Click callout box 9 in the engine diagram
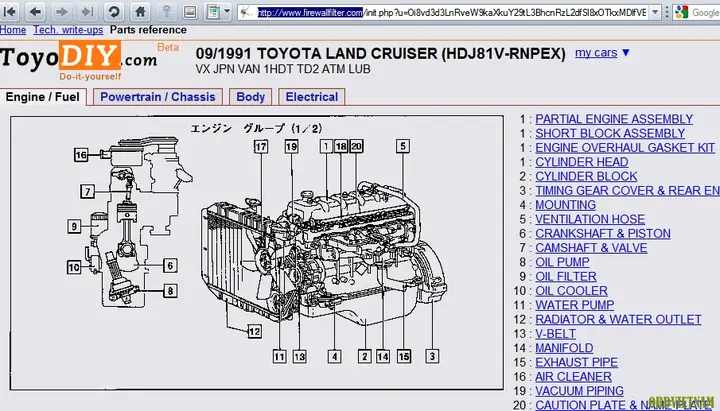Image resolution: width=720 pixels, height=411 pixels. click(74, 226)
